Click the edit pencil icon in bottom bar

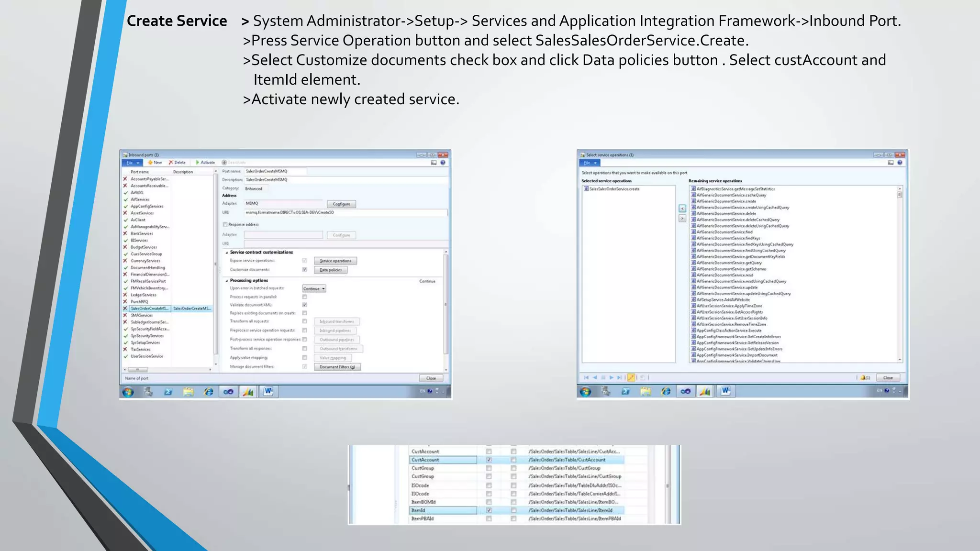coord(631,378)
